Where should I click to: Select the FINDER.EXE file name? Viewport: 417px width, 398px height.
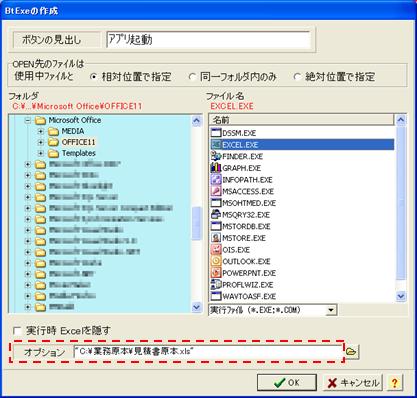pos(243,157)
